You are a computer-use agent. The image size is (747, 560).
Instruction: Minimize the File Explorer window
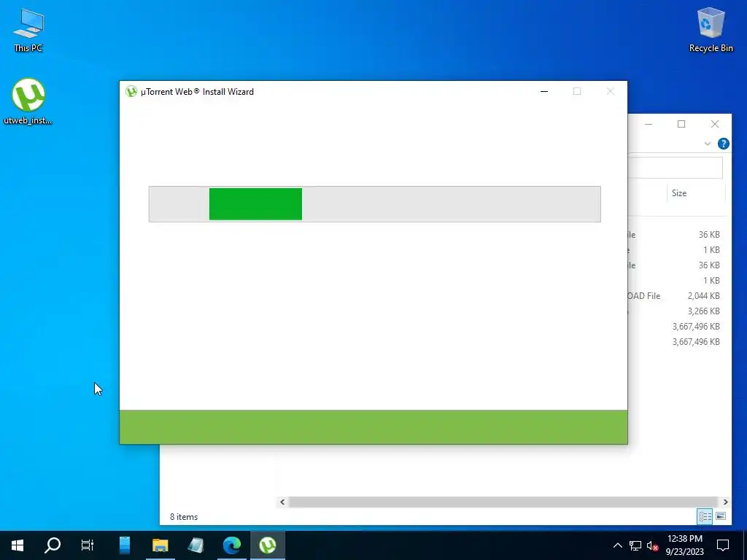[649, 124]
